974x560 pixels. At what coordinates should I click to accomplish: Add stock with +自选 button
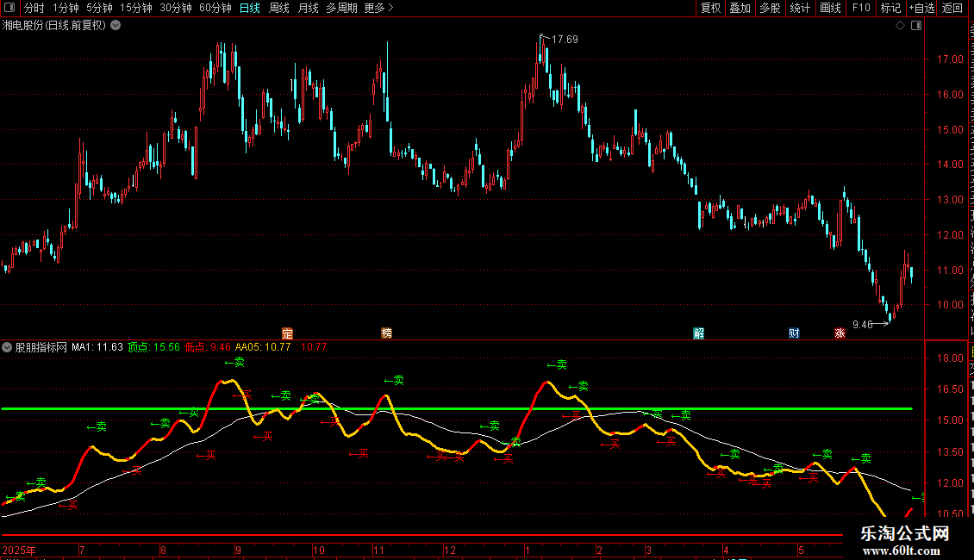coord(921,8)
